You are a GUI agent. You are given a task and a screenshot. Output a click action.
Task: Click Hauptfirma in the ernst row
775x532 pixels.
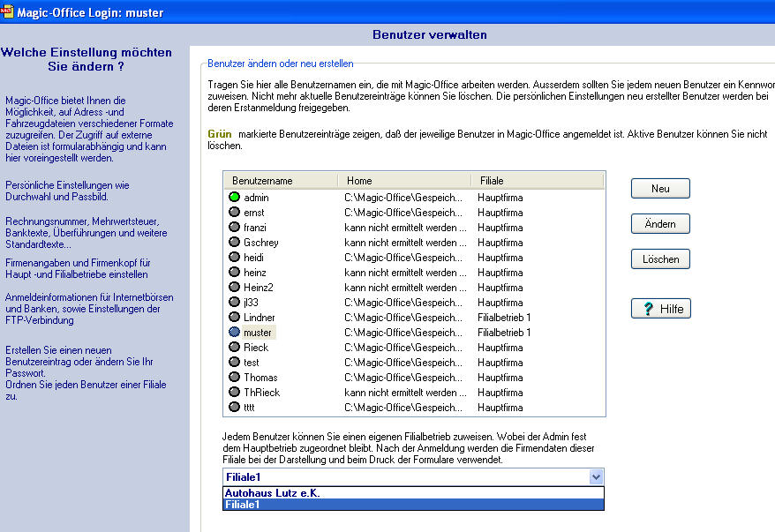coord(500,213)
